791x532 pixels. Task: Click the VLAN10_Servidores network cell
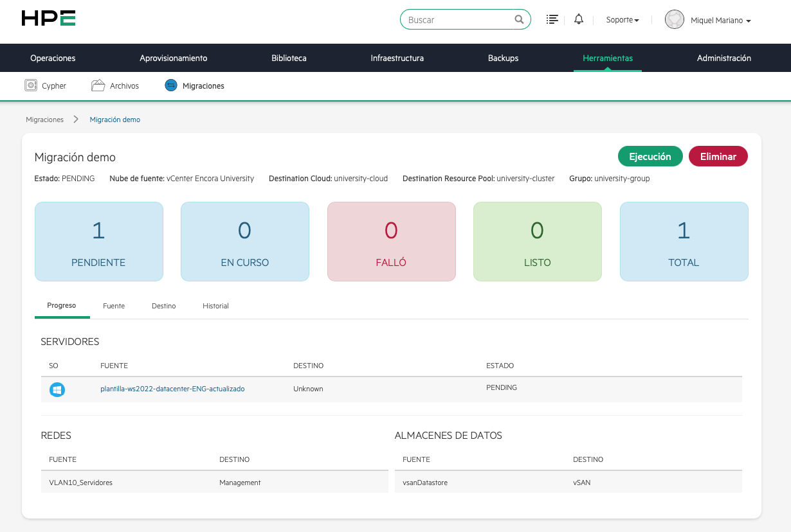pyautogui.click(x=80, y=483)
